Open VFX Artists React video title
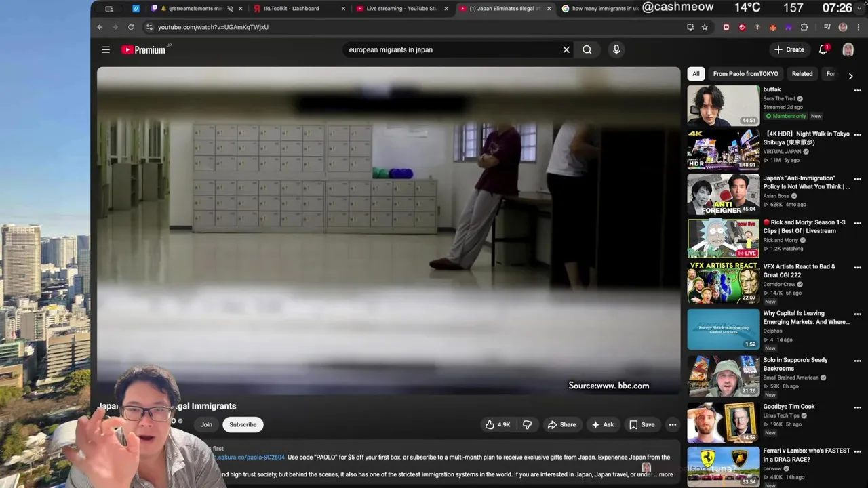The height and width of the screenshot is (488, 868). [800, 271]
